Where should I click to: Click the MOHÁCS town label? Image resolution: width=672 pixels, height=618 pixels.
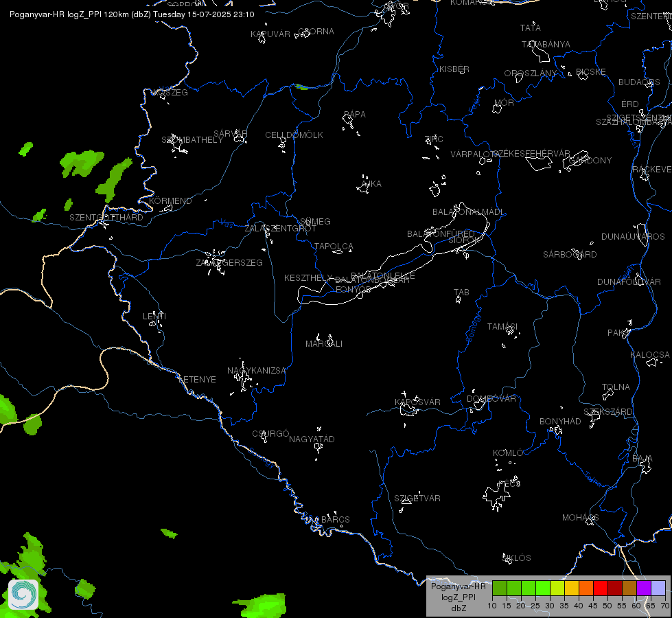point(580,518)
